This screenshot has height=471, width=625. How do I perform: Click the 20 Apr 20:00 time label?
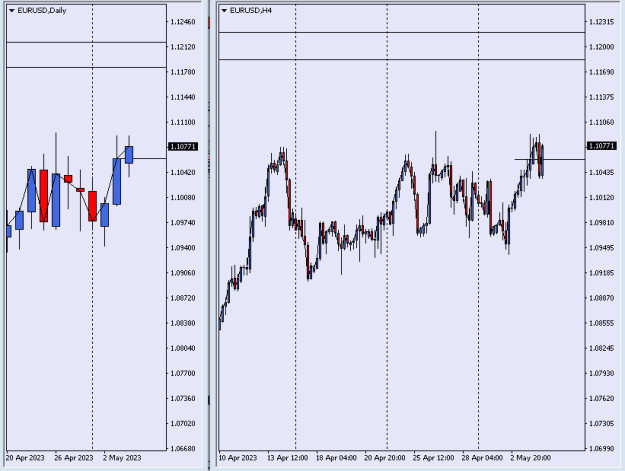(385, 458)
